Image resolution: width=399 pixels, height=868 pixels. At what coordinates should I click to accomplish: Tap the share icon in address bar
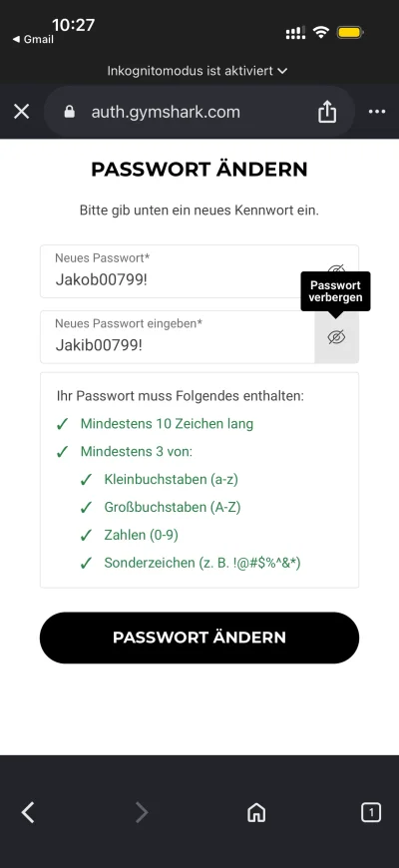coord(327,112)
